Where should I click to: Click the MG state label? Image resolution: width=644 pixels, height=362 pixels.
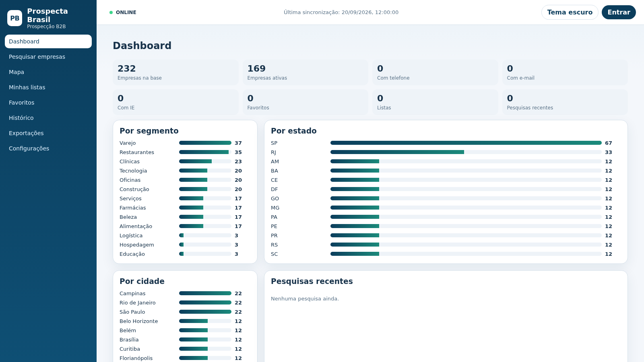point(275,208)
